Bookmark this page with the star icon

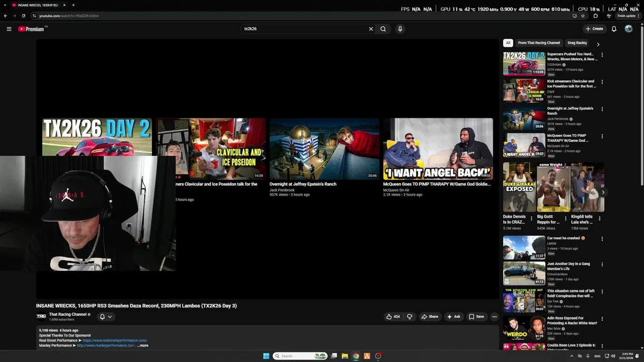[583, 16]
